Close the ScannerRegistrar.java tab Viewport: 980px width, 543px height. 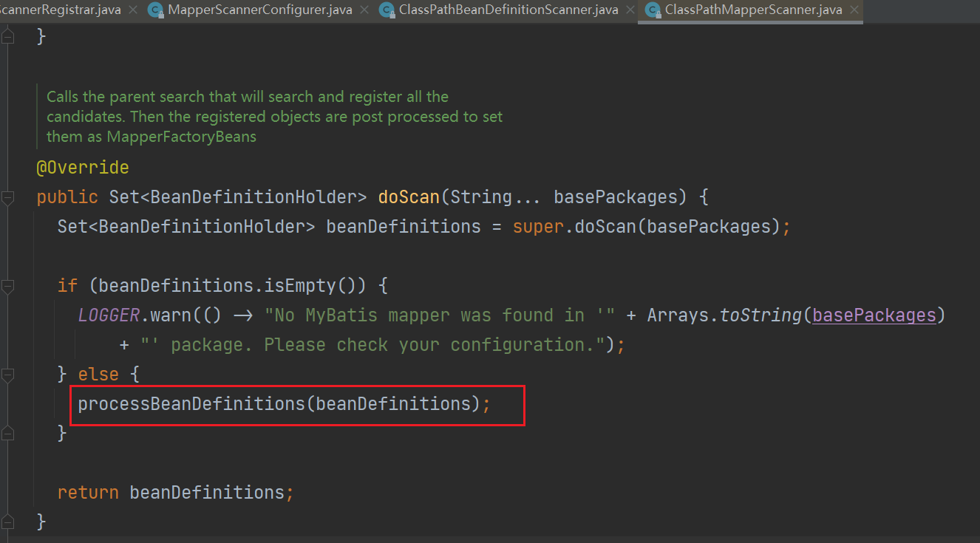[x=133, y=10]
